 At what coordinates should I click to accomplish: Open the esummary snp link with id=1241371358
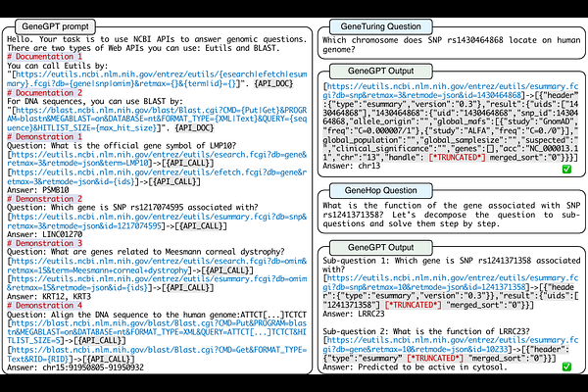451,282
